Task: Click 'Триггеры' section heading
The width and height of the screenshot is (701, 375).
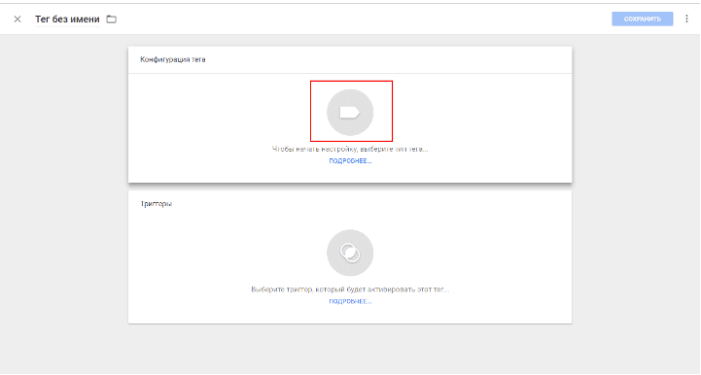Action: (156, 204)
